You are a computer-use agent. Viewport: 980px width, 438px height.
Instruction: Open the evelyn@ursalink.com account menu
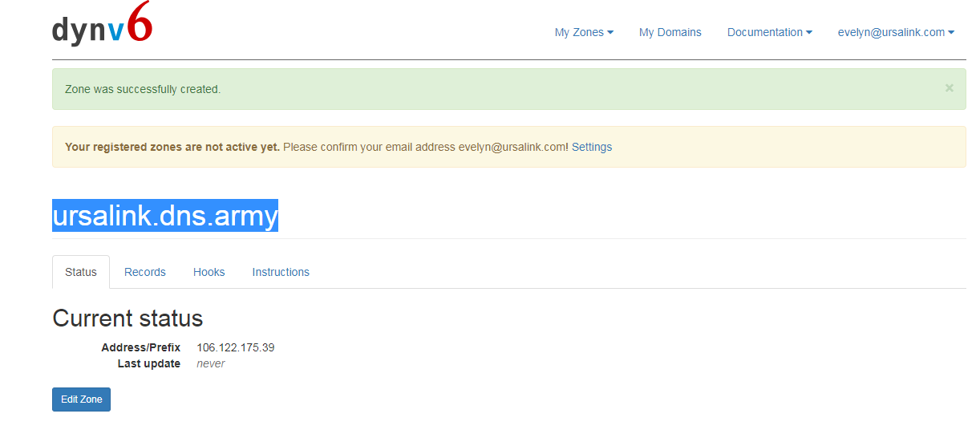coord(895,32)
